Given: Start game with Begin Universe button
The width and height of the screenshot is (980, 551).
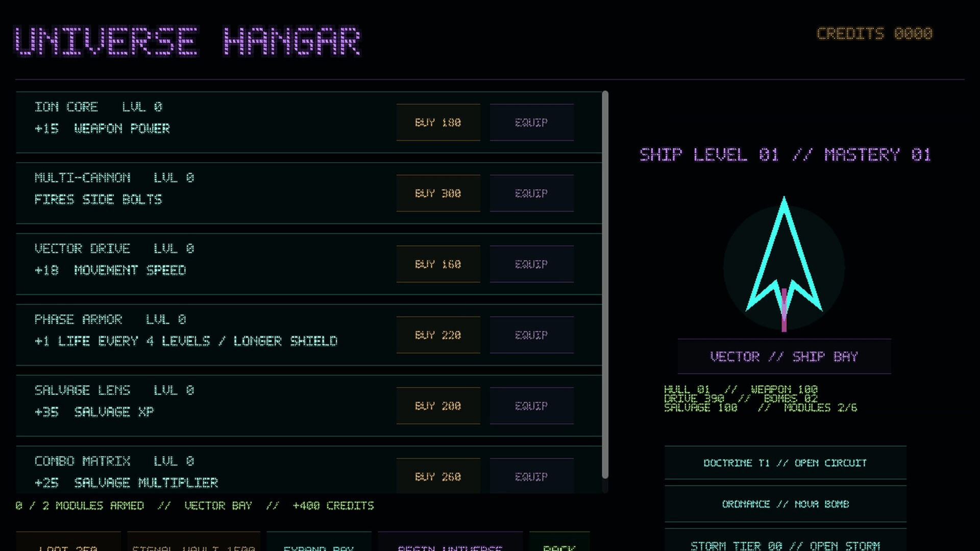Looking at the screenshot, I should (450, 542).
